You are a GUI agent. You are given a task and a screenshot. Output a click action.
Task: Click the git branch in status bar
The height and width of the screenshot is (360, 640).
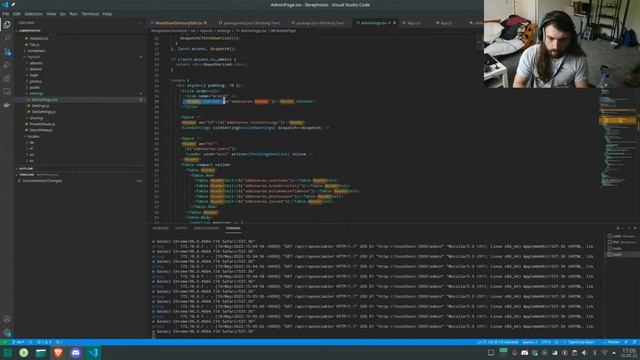18,342
